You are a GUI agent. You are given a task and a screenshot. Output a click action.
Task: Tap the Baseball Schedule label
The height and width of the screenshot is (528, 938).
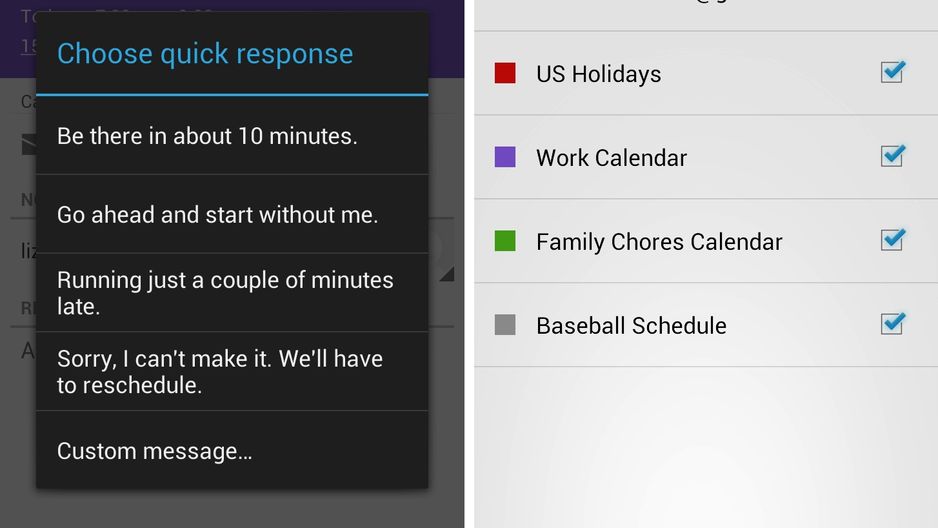pyautogui.click(x=631, y=326)
